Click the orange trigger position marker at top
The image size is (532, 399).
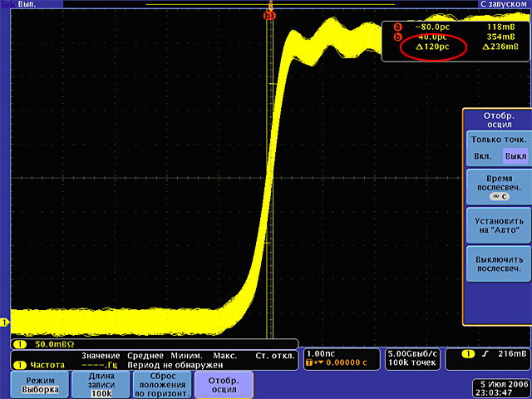pyautogui.click(x=270, y=5)
